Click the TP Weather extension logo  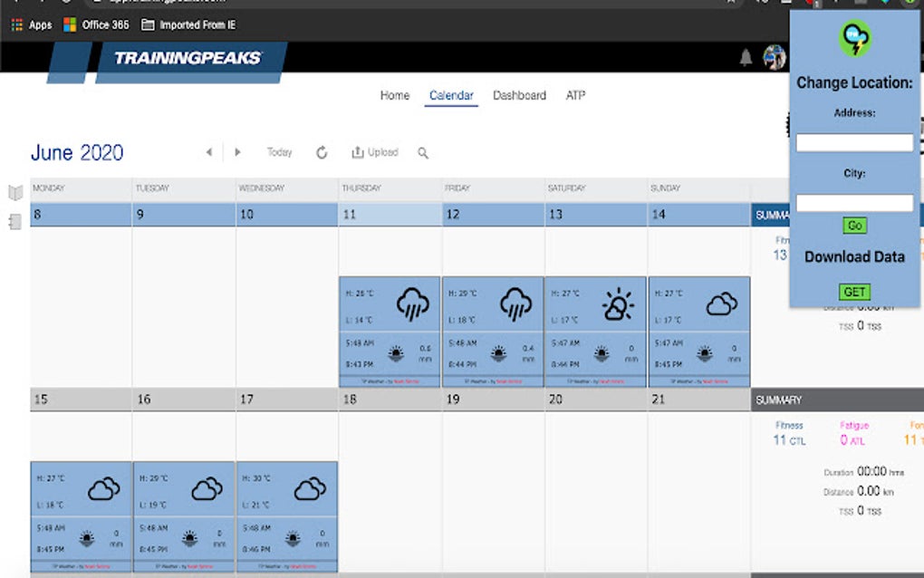click(854, 39)
